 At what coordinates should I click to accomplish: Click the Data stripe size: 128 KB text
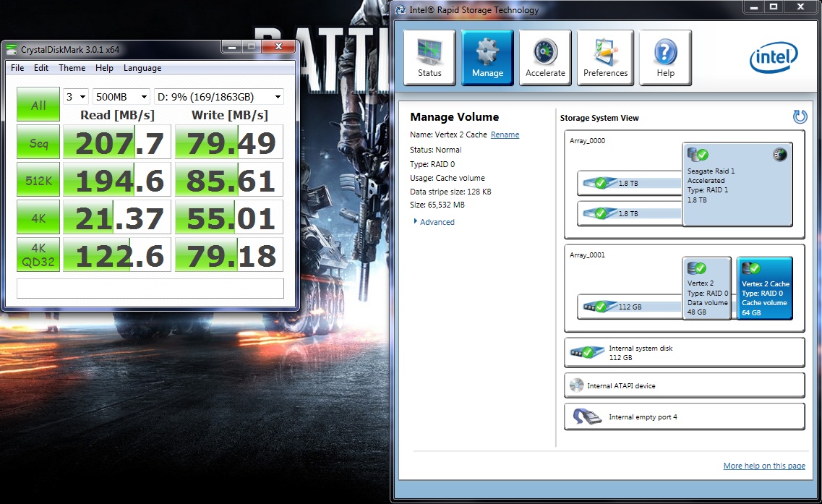click(x=450, y=192)
